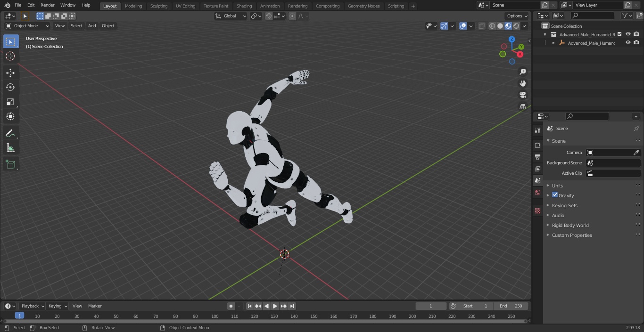The image size is (644, 332).
Task: Click the current frame number field
Action: pyautogui.click(x=431, y=306)
